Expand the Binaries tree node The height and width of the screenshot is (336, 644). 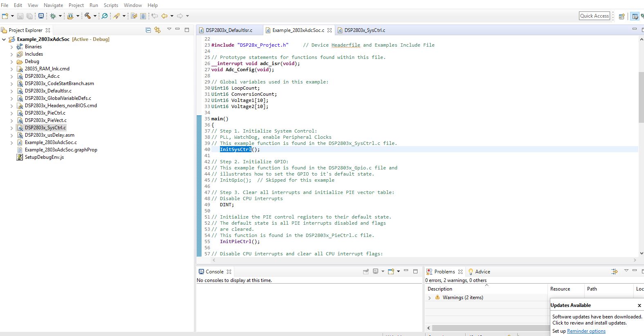click(11, 47)
